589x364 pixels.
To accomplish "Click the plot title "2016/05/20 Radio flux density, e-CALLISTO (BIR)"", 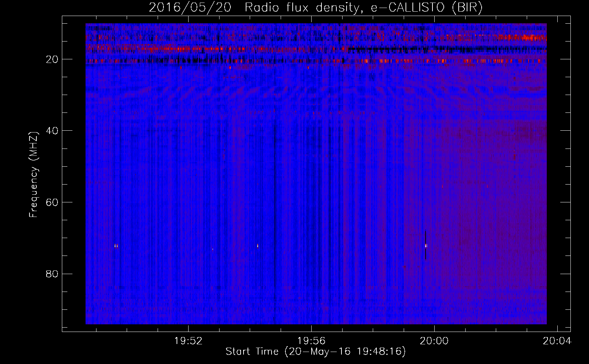I will (x=316, y=8).
